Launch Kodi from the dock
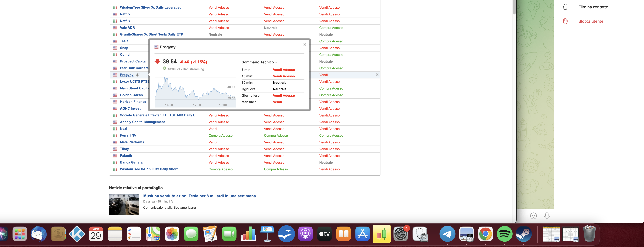This screenshot has height=247, width=644. click(77, 234)
